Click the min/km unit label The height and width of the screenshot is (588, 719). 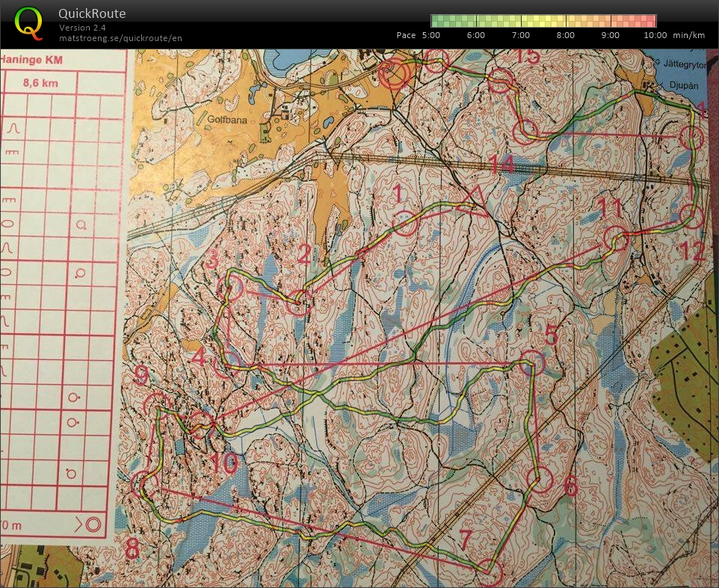pos(689,35)
